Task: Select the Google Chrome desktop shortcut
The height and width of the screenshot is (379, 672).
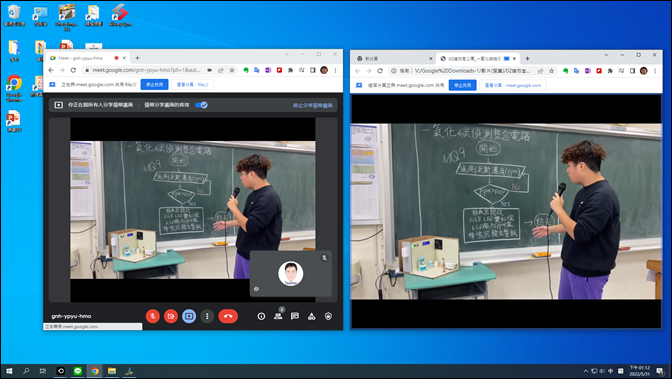Action: 14,88
